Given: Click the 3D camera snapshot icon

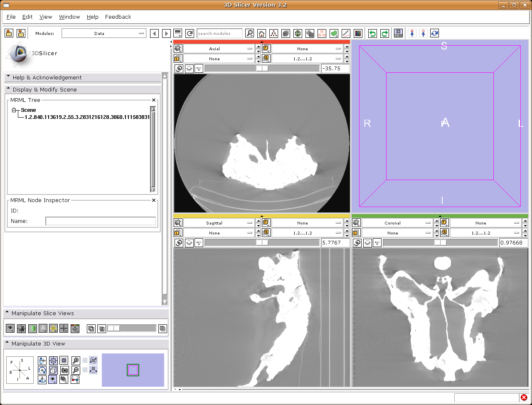Looking at the screenshot, I should coord(64,370).
